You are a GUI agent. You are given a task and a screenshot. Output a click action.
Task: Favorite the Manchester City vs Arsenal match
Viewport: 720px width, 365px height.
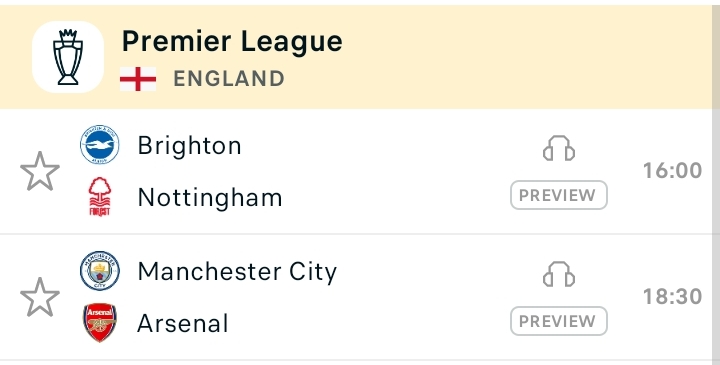(40, 297)
